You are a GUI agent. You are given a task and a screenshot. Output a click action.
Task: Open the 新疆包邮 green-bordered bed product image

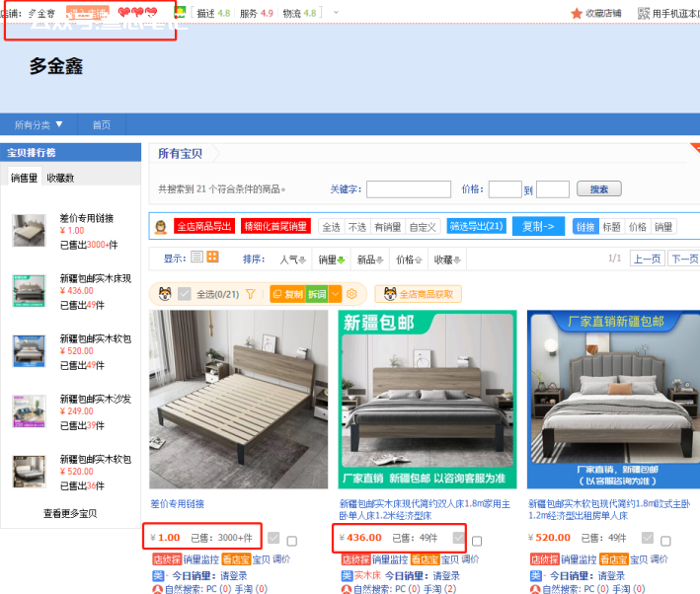(428, 400)
